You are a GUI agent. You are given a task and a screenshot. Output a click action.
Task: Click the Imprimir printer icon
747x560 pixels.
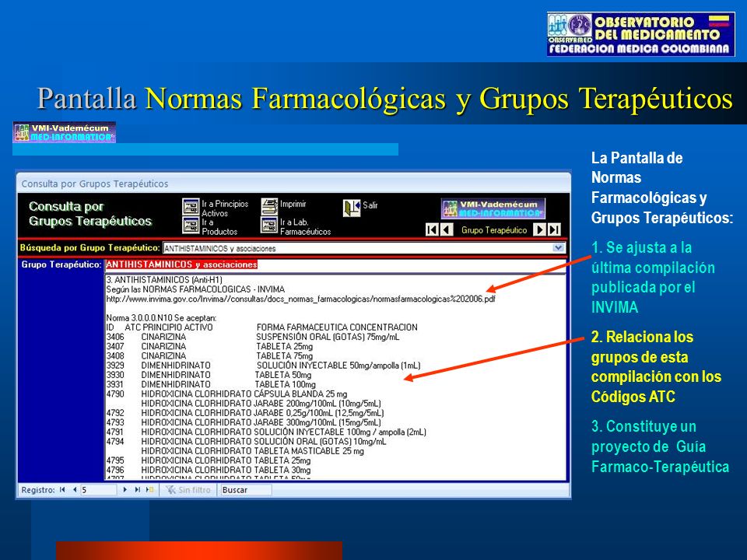(269, 207)
